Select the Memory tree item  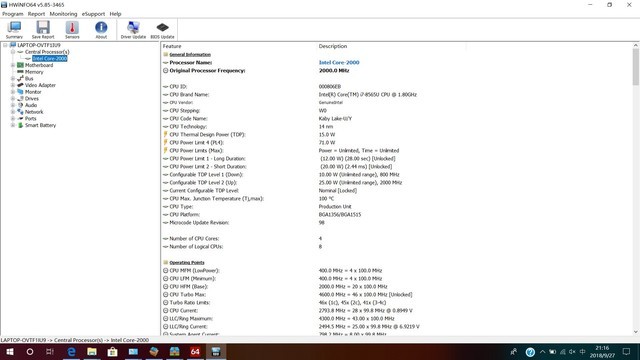(34, 72)
